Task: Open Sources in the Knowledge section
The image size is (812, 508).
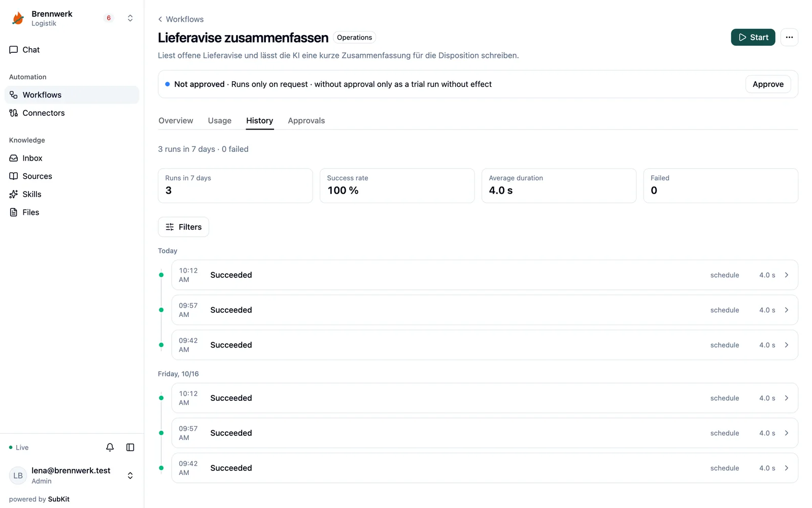Action: point(72,176)
